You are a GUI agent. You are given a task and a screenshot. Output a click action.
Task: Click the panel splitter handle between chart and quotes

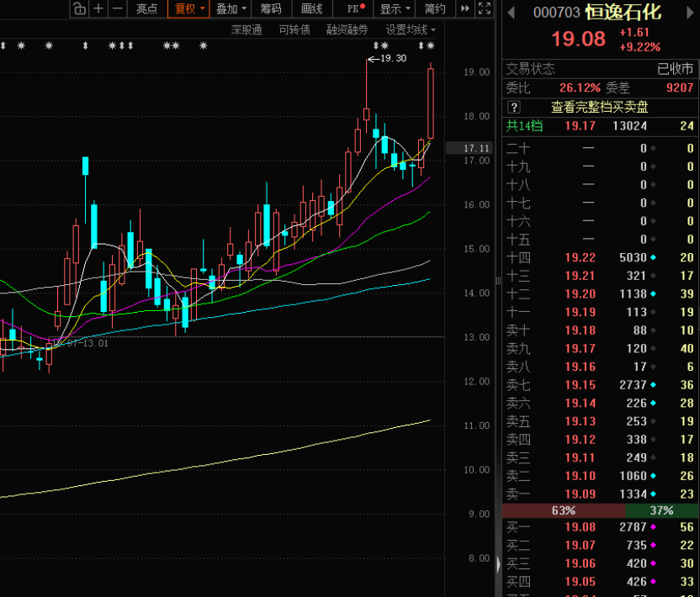[x=498, y=280]
